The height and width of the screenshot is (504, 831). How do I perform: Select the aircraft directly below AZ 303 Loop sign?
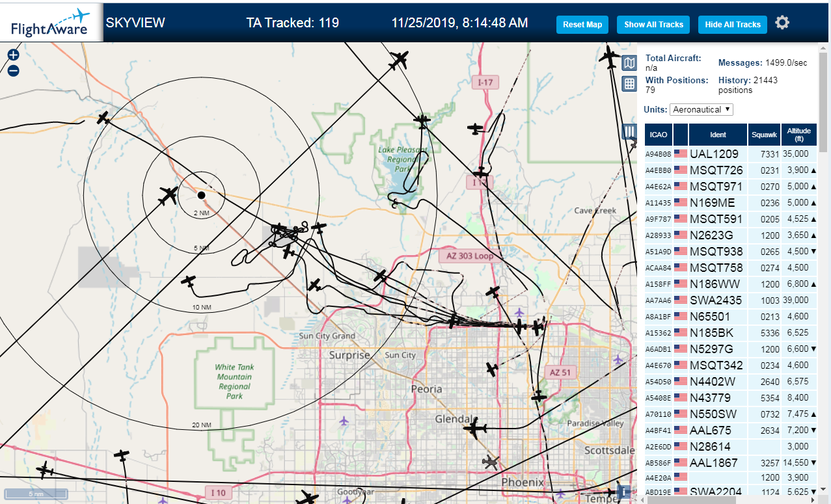point(493,292)
